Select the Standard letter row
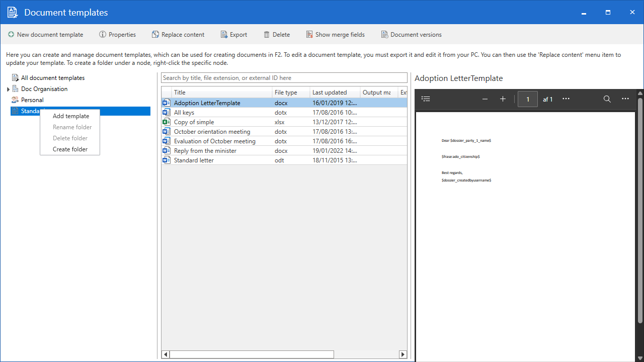The width and height of the screenshot is (644, 362). pyautogui.click(x=284, y=160)
